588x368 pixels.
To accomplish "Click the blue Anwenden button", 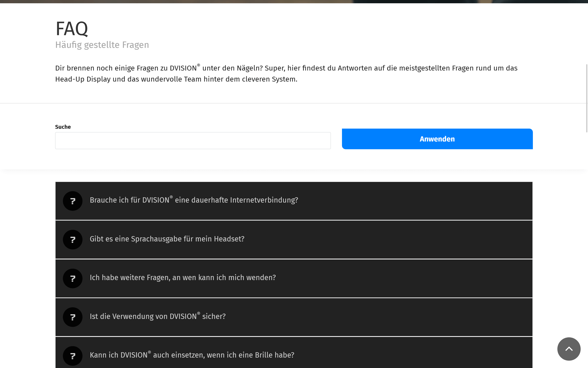I will click(x=437, y=139).
